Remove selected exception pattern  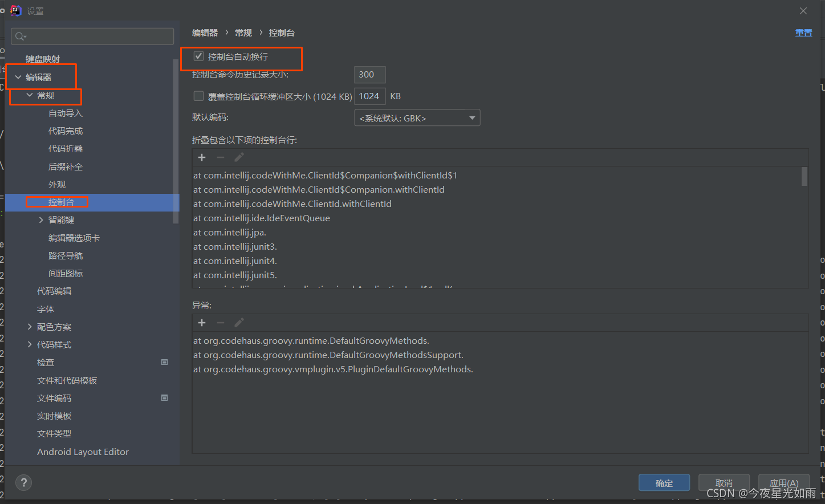tap(221, 323)
